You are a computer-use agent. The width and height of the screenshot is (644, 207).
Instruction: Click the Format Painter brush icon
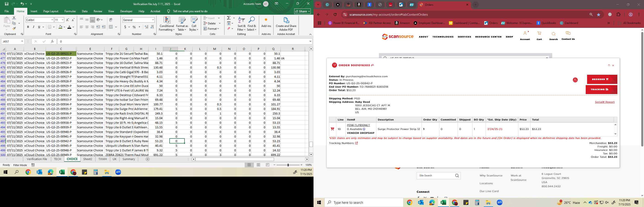click(14, 28)
